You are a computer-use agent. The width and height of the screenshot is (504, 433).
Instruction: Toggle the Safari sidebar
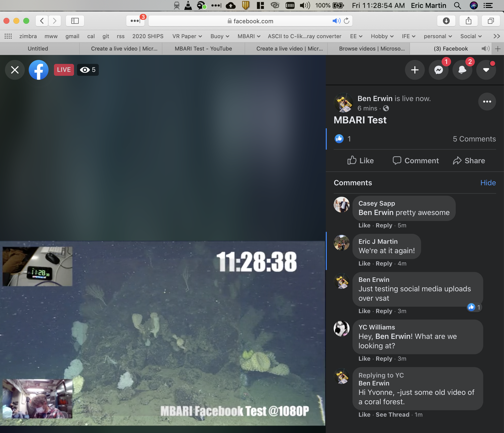coord(75,21)
